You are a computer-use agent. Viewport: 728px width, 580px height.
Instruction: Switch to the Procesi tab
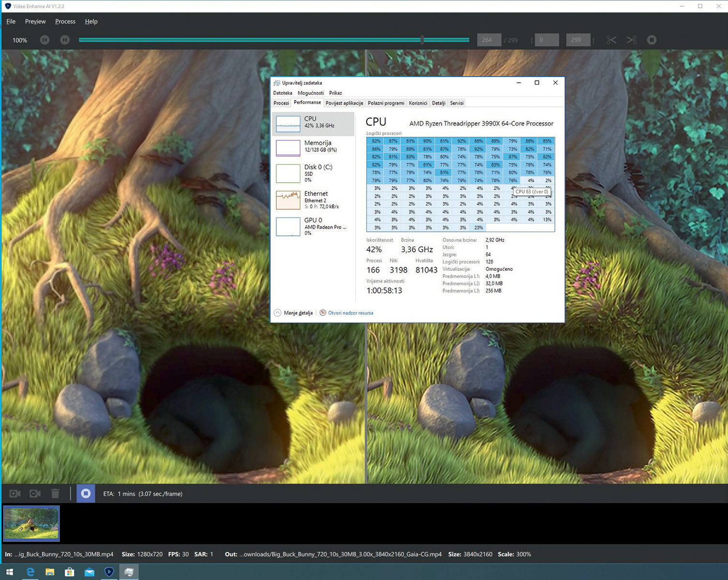tap(281, 103)
